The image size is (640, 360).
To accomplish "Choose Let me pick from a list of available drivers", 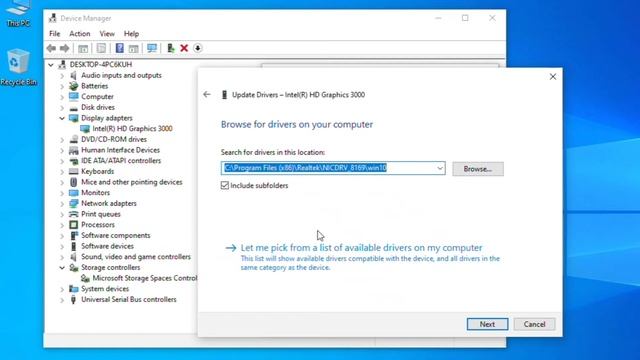I will pos(361,248).
